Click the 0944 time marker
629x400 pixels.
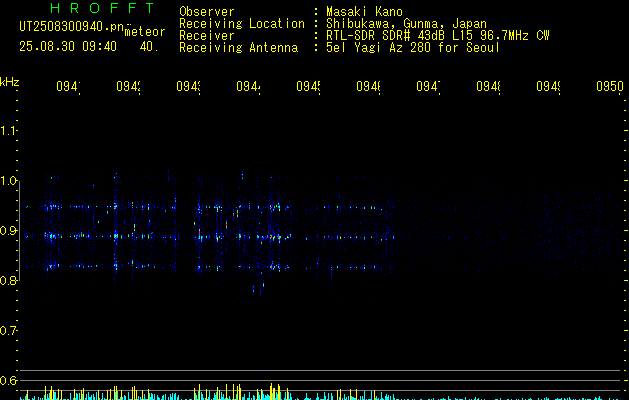(248, 86)
